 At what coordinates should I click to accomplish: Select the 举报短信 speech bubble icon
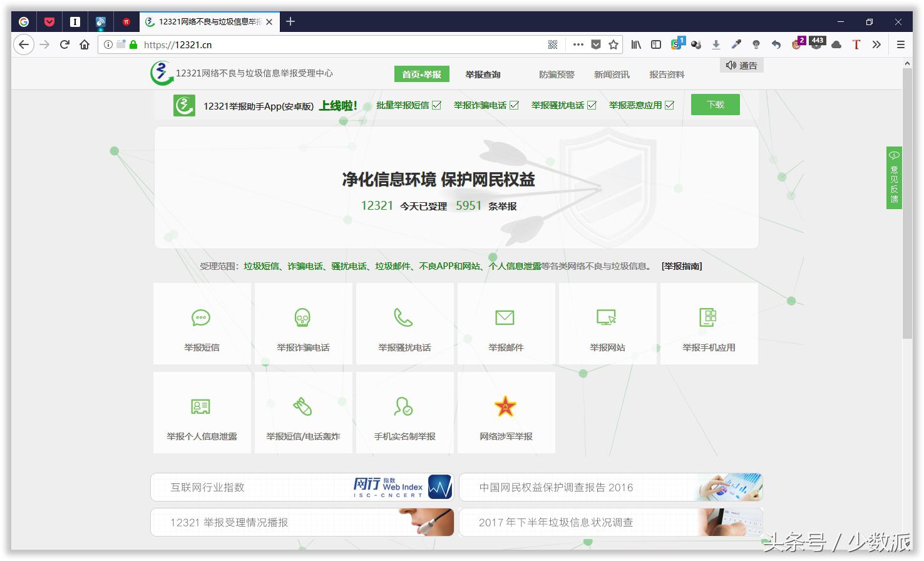(201, 318)
